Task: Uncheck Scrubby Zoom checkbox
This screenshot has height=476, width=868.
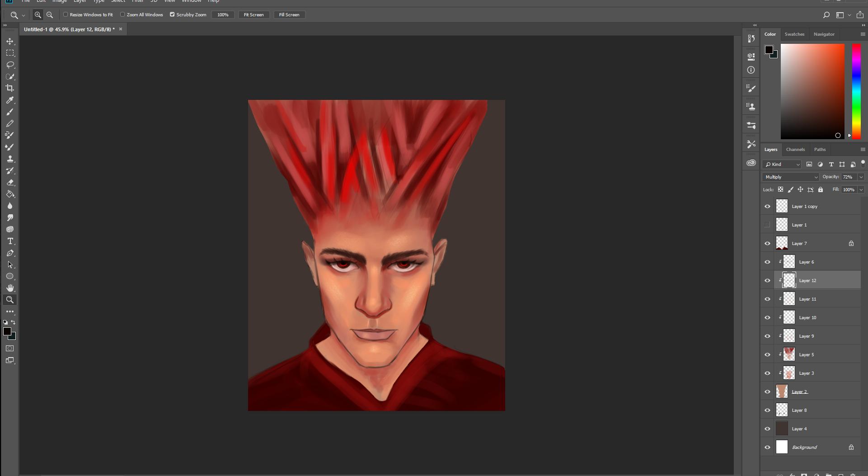Action: 172,14
